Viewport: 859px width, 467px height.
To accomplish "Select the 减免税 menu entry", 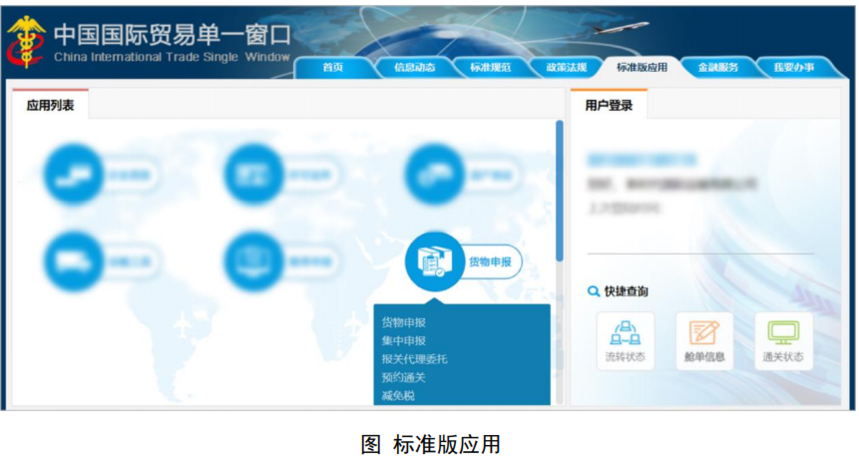I will pyautogui.click(x=398, y=396).
